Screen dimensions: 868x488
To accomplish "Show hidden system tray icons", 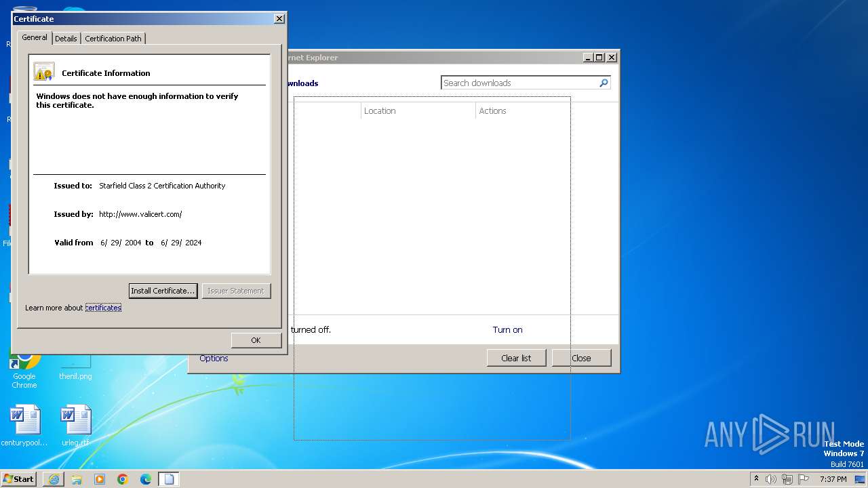I will [757, 479].
